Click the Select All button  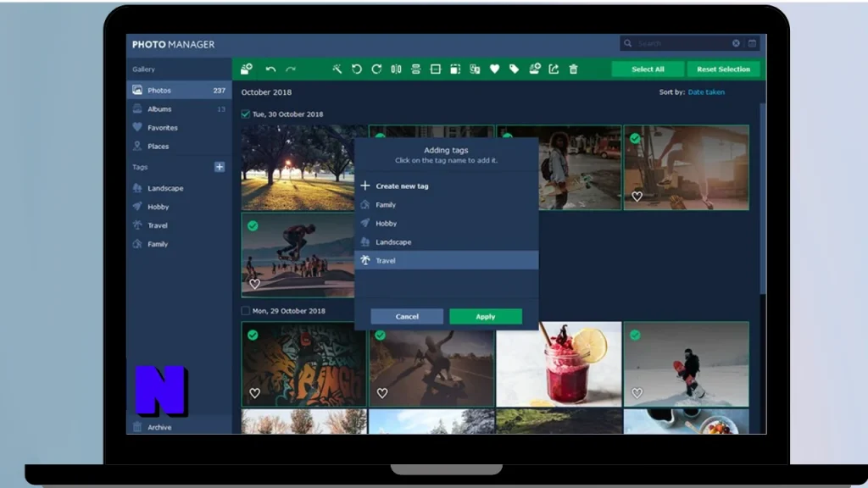coord(648,69)
